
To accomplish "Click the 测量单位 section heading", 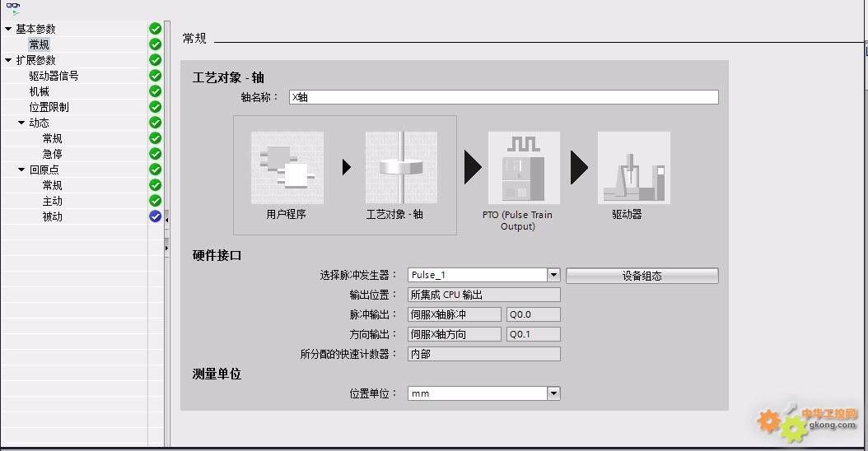I will point(217,374).
